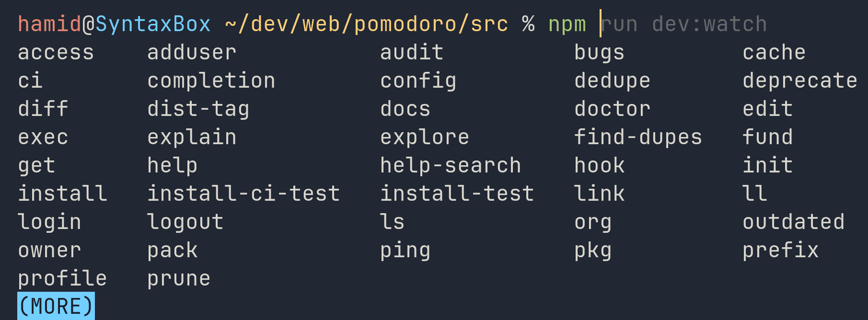The width and height of the screenshot is (868, 320).
Task: Pick 'dist-tag' from the list
Action: click(198, 109)
